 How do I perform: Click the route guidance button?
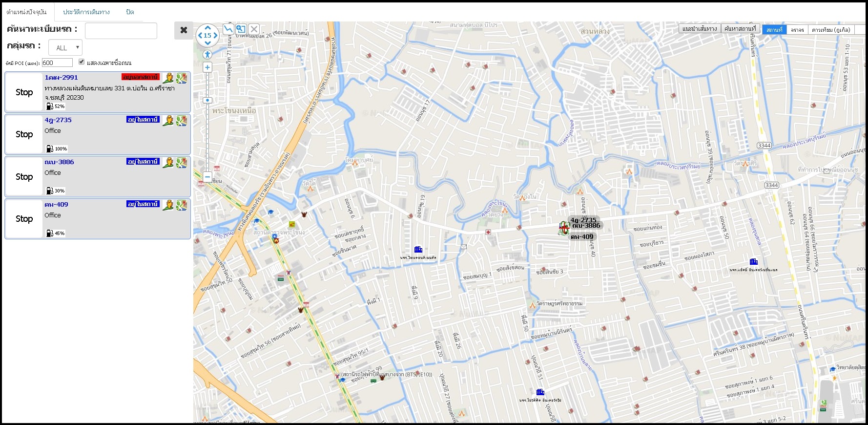coord(700,29)
